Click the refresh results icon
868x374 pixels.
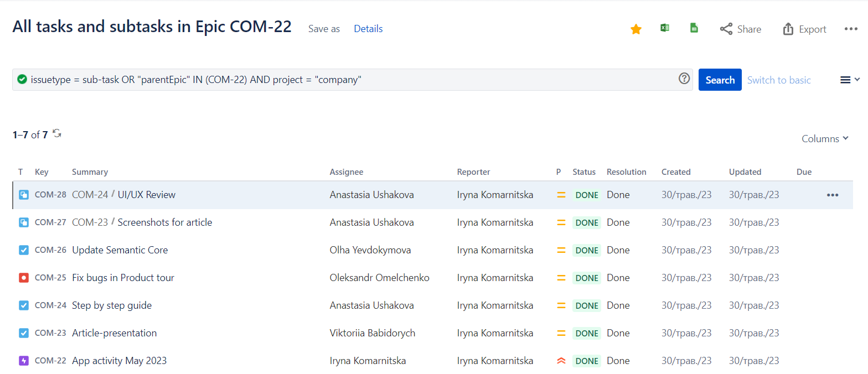click(57, 133)
